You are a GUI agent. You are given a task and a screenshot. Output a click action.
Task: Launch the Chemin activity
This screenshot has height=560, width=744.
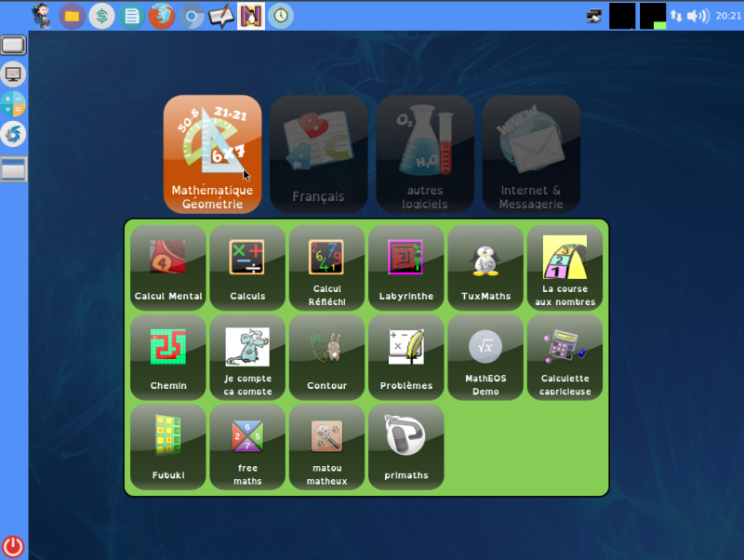click(168, 357)
